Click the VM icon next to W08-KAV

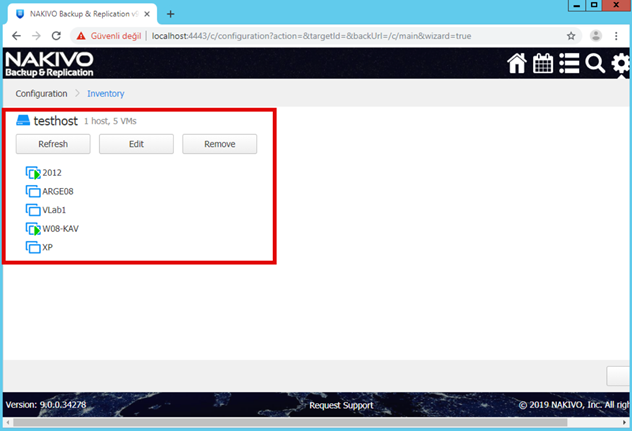point(33,229)
